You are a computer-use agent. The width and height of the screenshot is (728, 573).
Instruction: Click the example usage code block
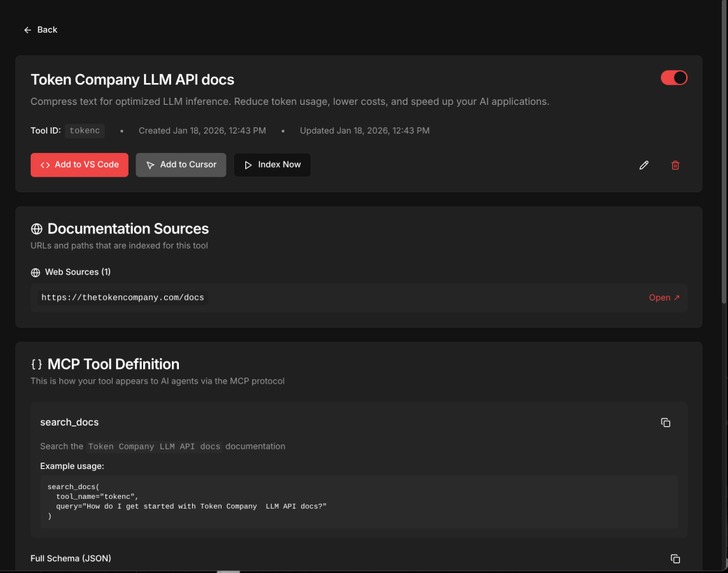[358, 501]
